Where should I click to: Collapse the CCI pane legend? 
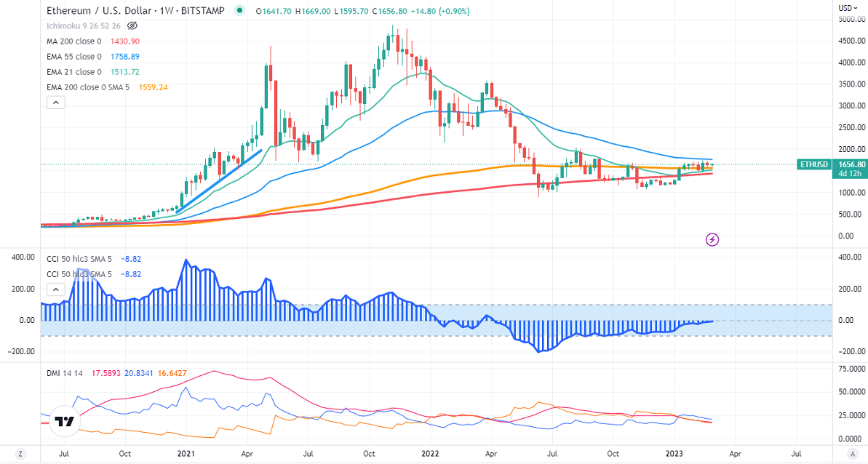55,289
